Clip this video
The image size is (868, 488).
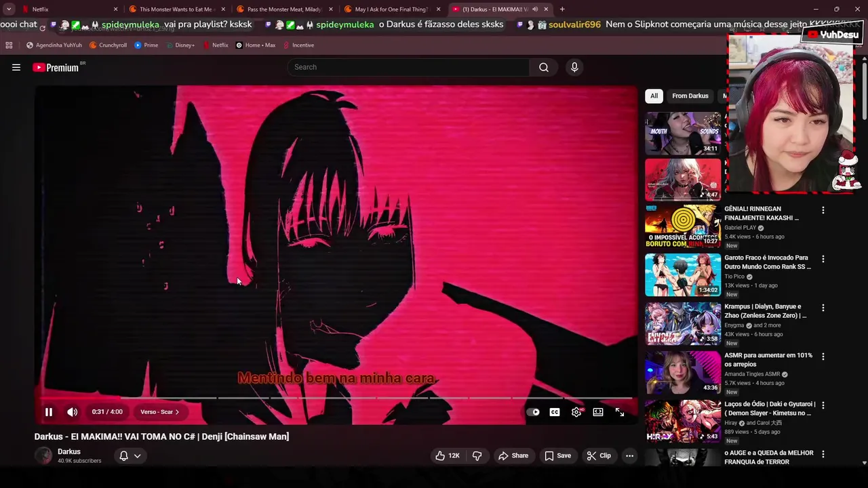point(599,455)
